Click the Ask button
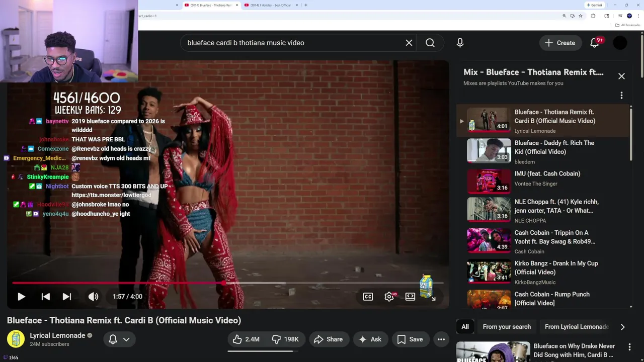 tap(370, 339)
